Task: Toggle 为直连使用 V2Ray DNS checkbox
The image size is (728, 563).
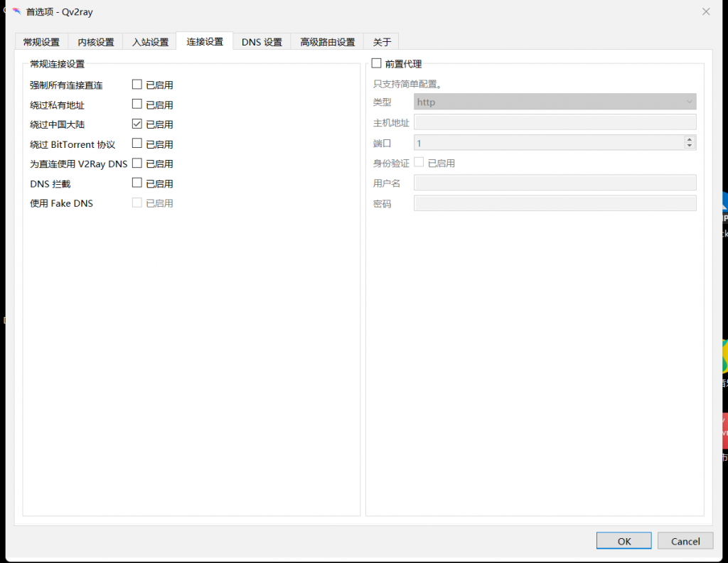Action: click(137, 163)
